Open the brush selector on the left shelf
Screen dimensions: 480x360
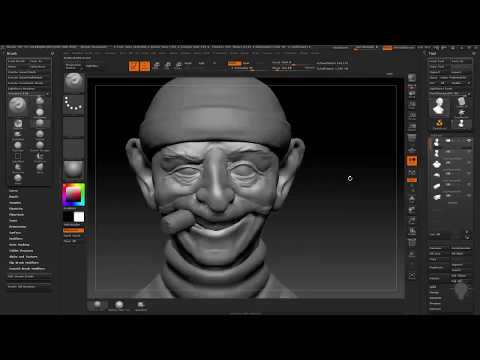click(74, 82)
